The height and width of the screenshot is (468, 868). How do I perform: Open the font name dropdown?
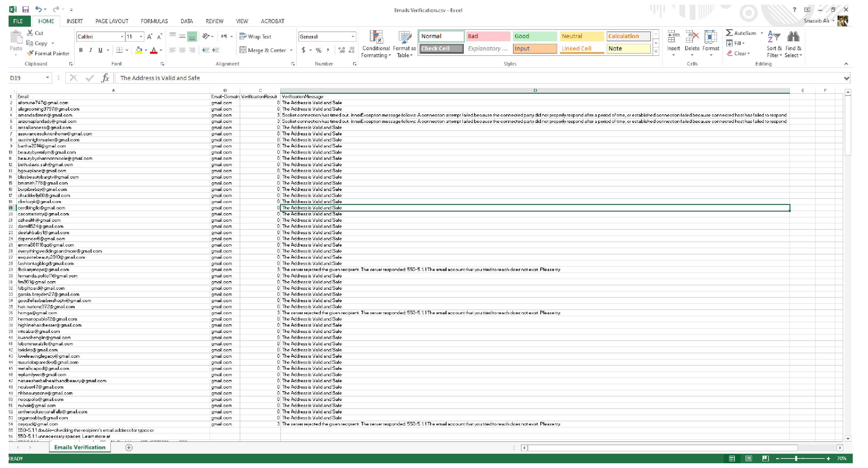pyautogui.click(x=122, y=37)
